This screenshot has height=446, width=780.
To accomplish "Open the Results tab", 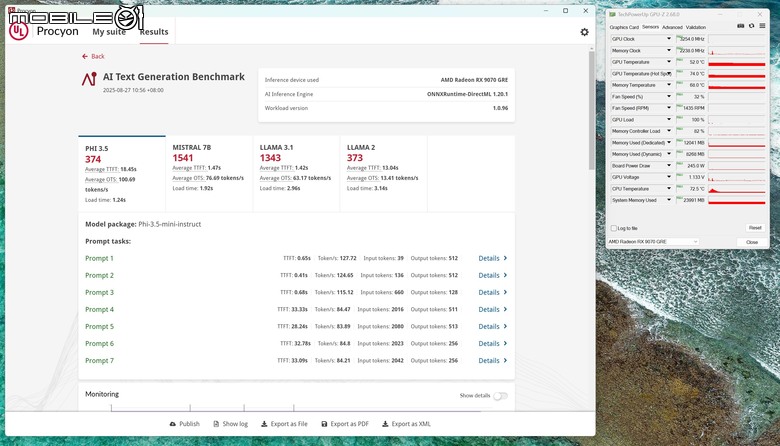I will (154, 32).
